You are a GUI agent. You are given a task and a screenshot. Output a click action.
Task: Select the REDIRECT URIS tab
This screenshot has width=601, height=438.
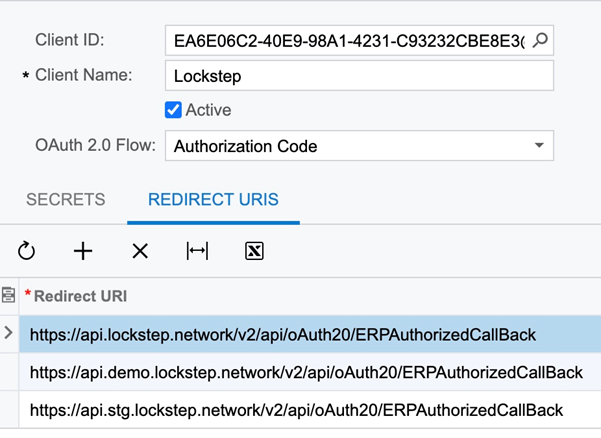[x=213, y=200]
